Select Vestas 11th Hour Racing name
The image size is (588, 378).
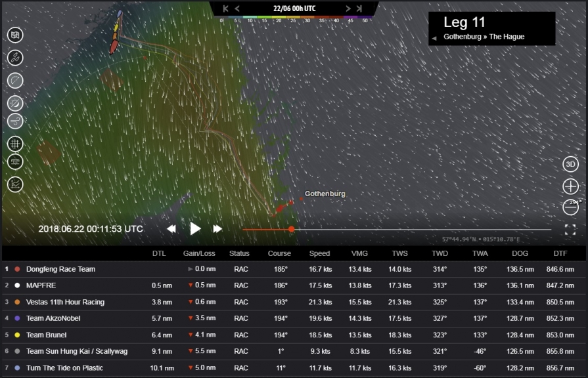click(65, 302)
